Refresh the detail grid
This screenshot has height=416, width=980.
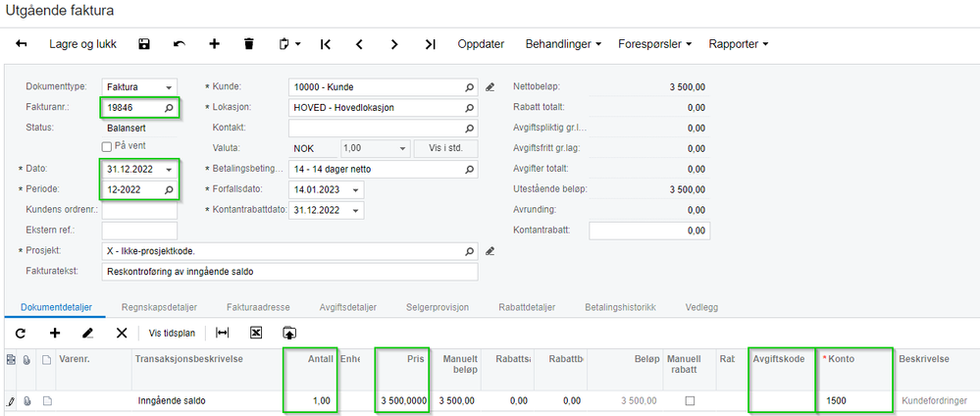click(x=21, y=334)
